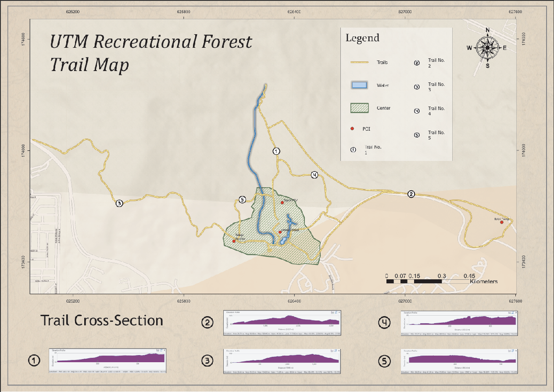Select the Trail 3 circled marker on the map
This screenshot has width=554, height=392.
pyautogui.click(x=119, y=203)
